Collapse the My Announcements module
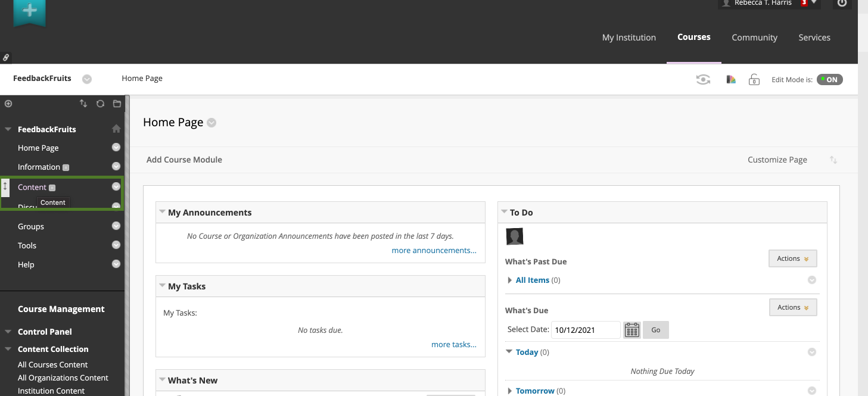 pyautogui.click(x=162, y=212)
